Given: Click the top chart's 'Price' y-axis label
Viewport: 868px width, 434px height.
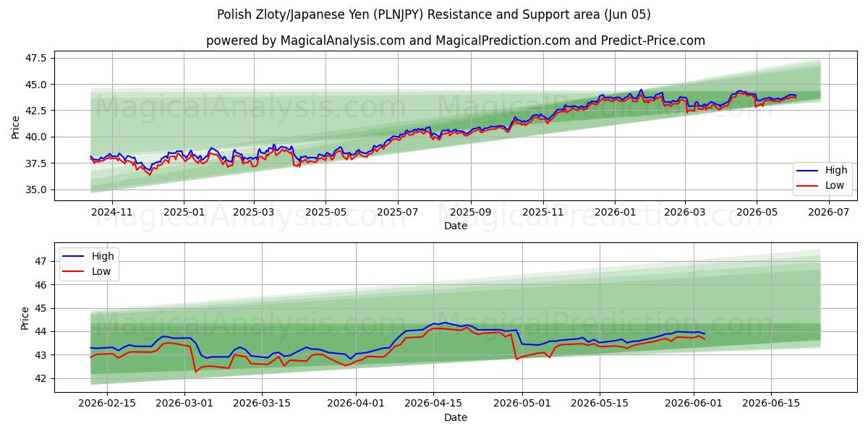Looking at the screenshot, I should [x=16, y=127].
